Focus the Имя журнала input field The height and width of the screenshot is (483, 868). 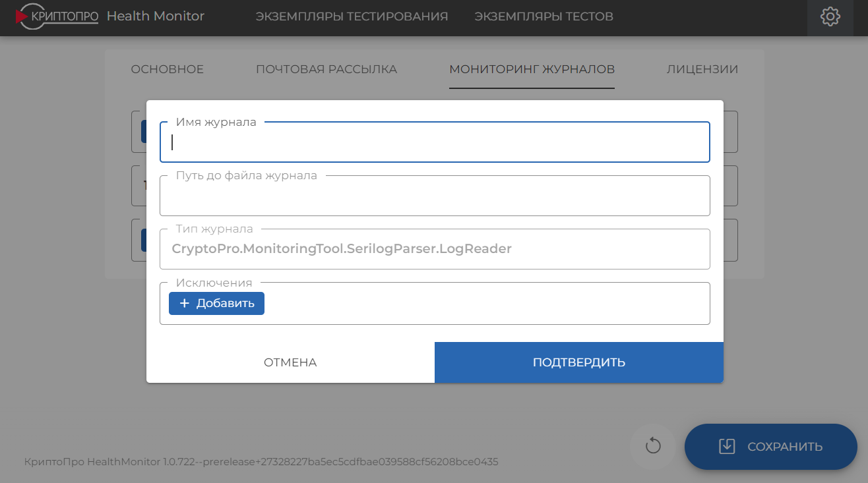435,142
